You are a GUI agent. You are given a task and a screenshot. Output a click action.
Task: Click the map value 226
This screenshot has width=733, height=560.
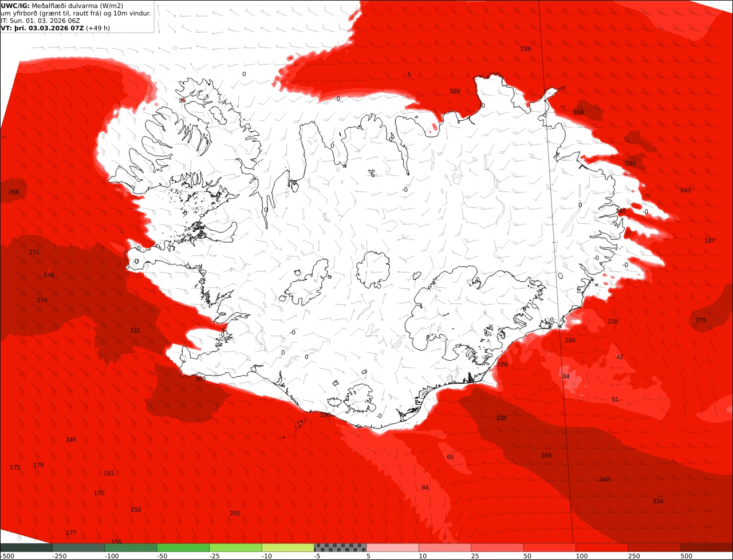click(x=502, y=364)
